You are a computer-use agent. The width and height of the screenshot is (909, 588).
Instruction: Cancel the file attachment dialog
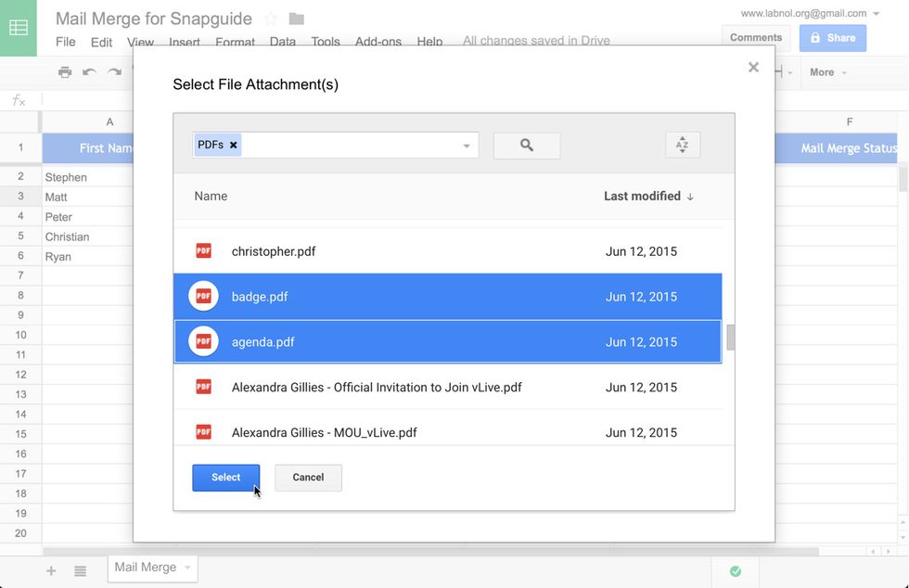click(x=308, y=477)
